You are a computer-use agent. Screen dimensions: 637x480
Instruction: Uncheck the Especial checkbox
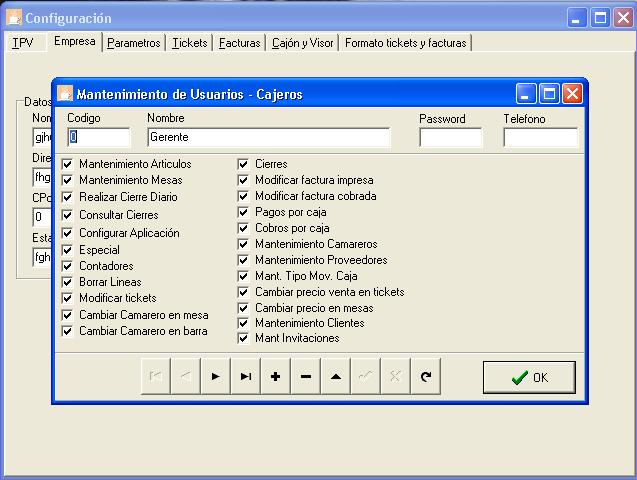[67, 250]
